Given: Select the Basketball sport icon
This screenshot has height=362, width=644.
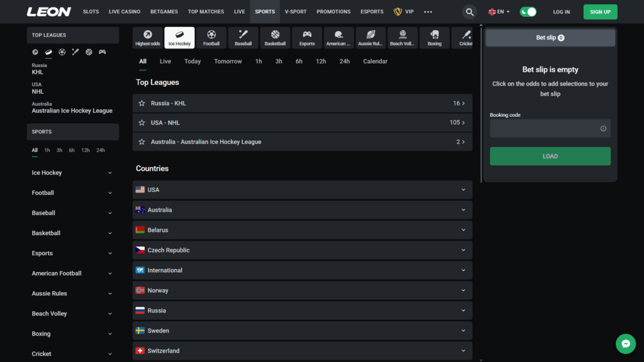Looking at the screenshot, I should click(x=275, y=36).
